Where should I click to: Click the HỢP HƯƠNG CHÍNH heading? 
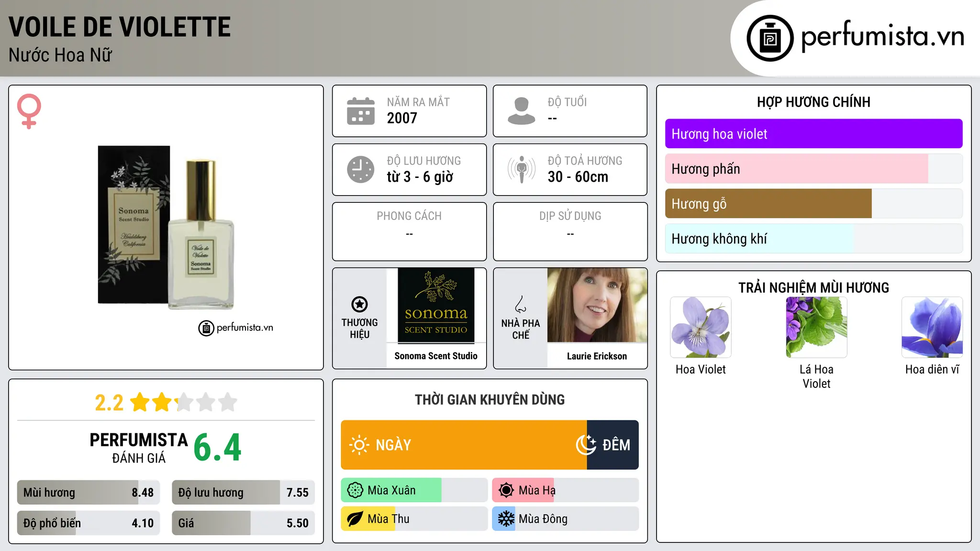pos(813,102)
